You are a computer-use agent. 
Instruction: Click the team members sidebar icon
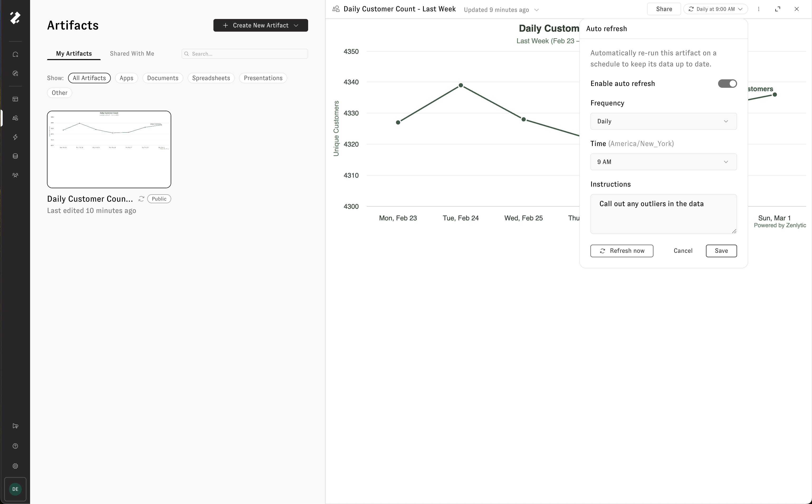click(15, 175)
